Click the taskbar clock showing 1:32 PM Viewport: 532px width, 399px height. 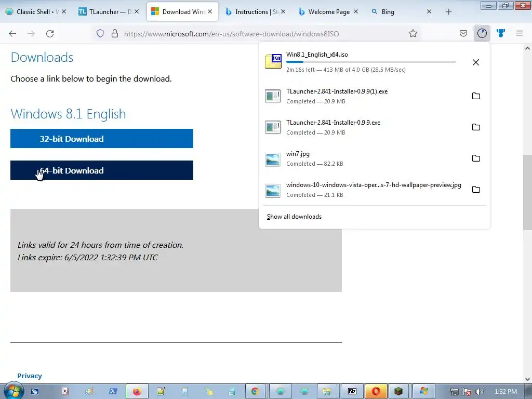pos(506,392)
